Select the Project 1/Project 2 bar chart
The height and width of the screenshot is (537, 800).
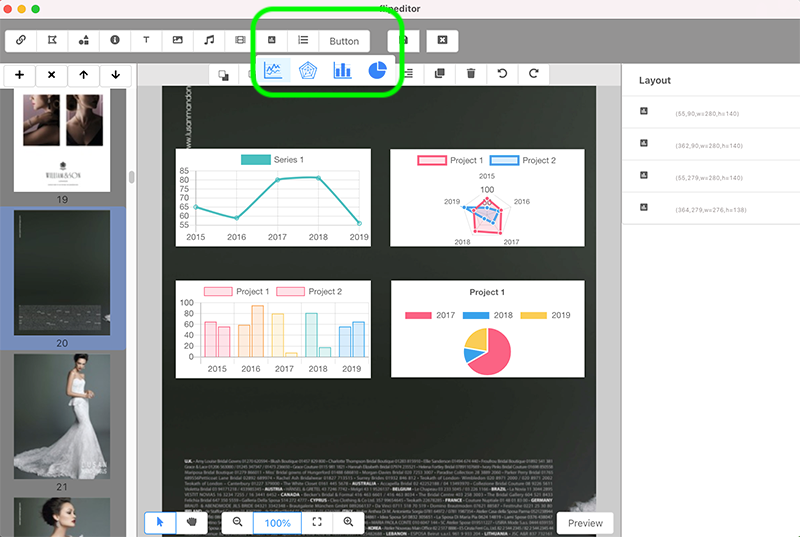point(273,329)
